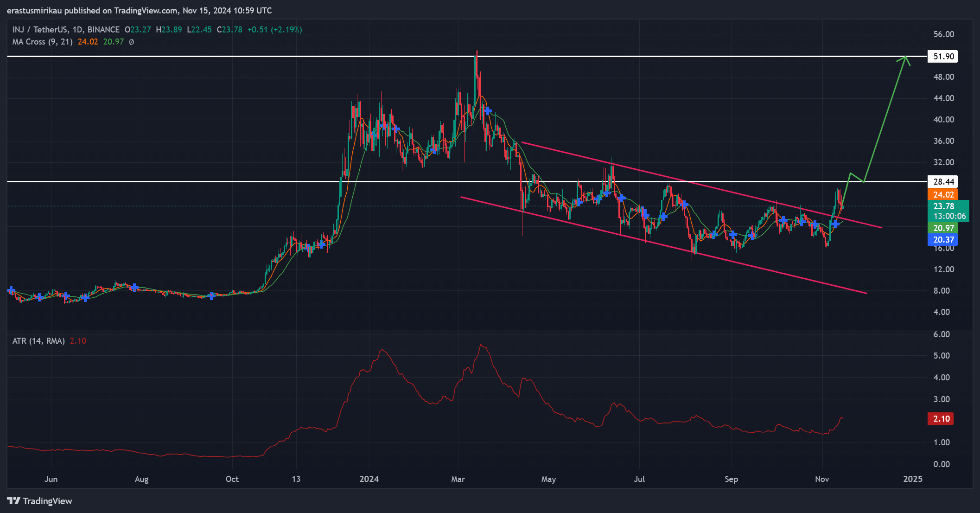Click the ATR (14, RMA) legend label
This screenshot has width=980, height=513.
point(38,341)
